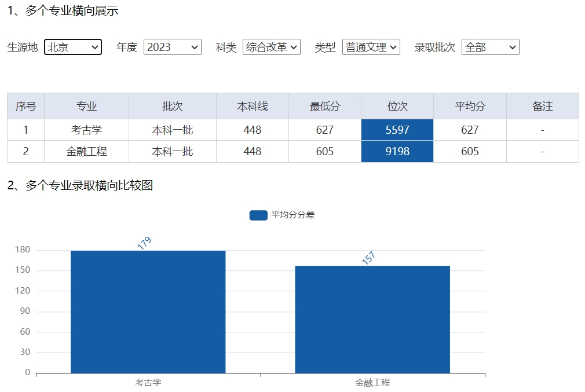
Task: Select the highlighted 9198 rank cell
Action: (397, 152)
